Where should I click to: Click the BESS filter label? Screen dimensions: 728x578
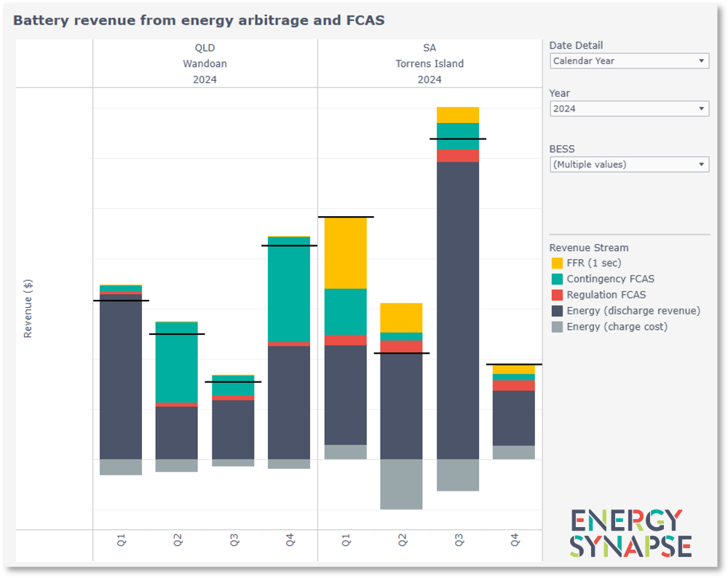pyautogui.click(x=562, y=149)
